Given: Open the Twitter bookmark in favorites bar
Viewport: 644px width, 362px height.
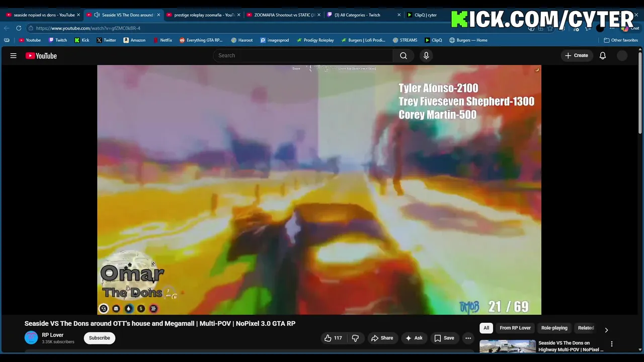Looking at the screenshot, I should [x=106, y=40].
